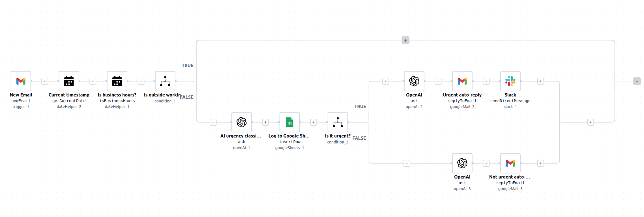Viewport: 644px width, 217px height.
Task: Insert a node after the Slack node
Action: tap(540, 81)
